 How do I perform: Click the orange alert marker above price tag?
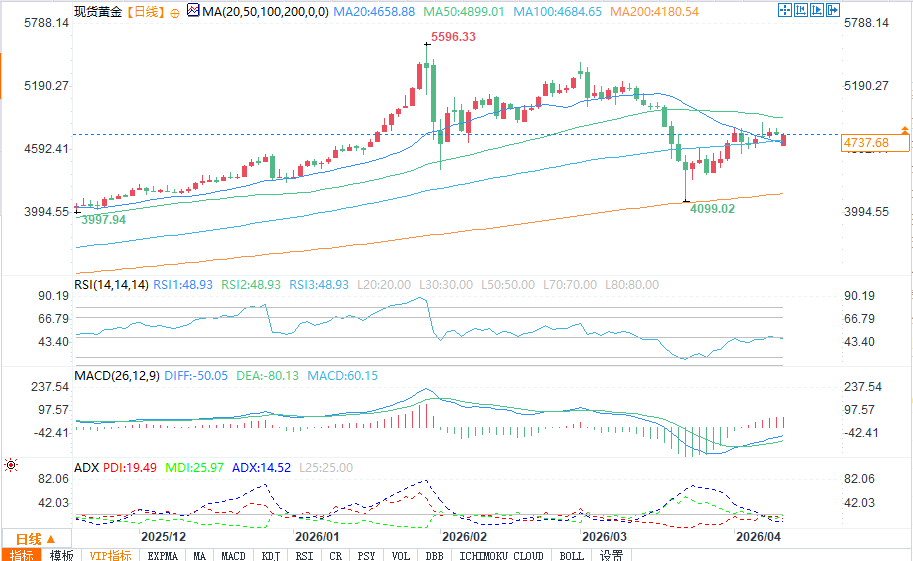click(904, 129)
